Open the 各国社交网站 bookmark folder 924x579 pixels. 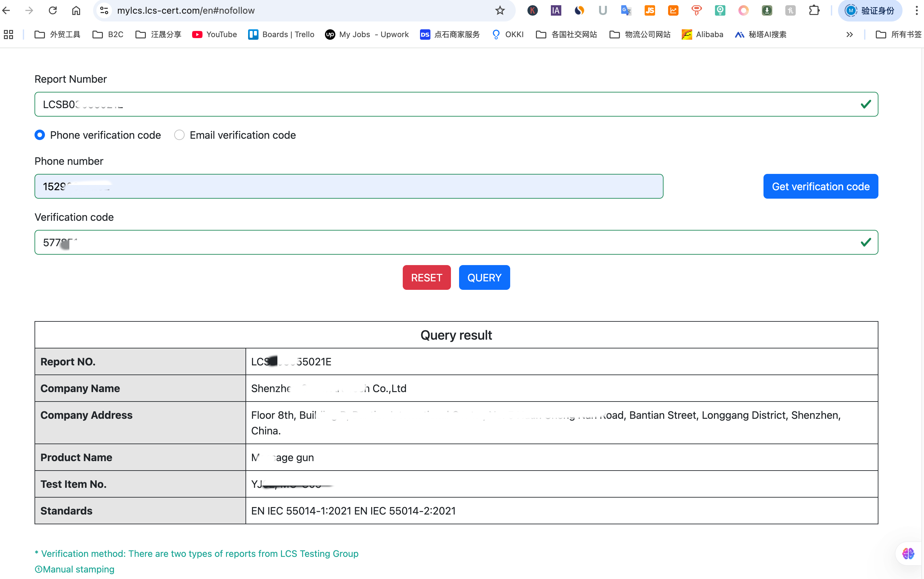pos(567,35)
